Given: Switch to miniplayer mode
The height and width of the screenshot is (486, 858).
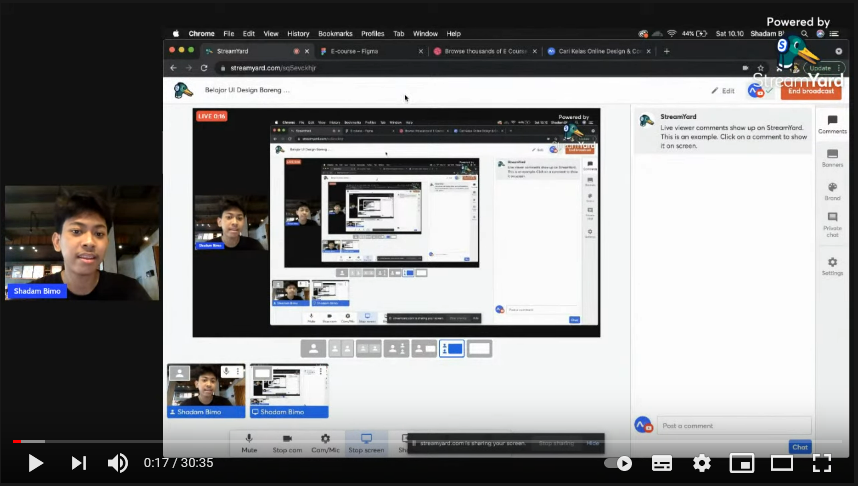Looking at the screenshot, I should click(742, 464).
